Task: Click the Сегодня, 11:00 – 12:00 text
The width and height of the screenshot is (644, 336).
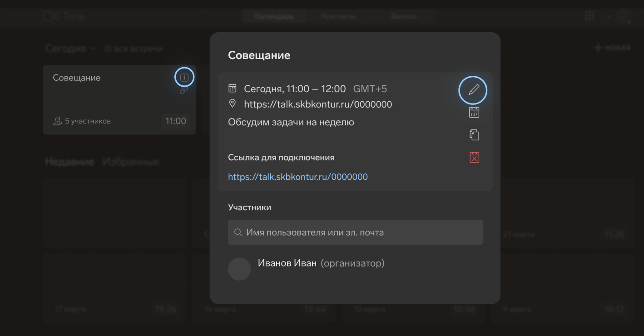Action: pyautogui.click(x=295, y=89)
